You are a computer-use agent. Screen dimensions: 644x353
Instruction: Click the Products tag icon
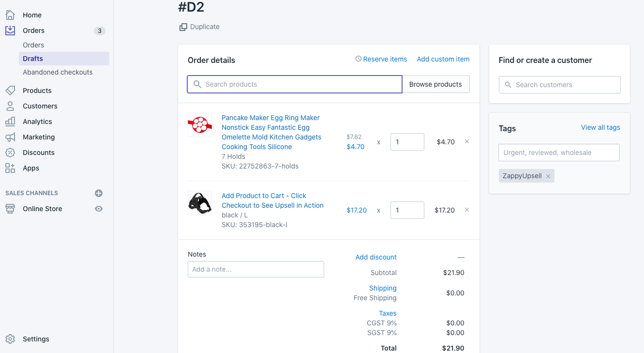click(10, 91)
